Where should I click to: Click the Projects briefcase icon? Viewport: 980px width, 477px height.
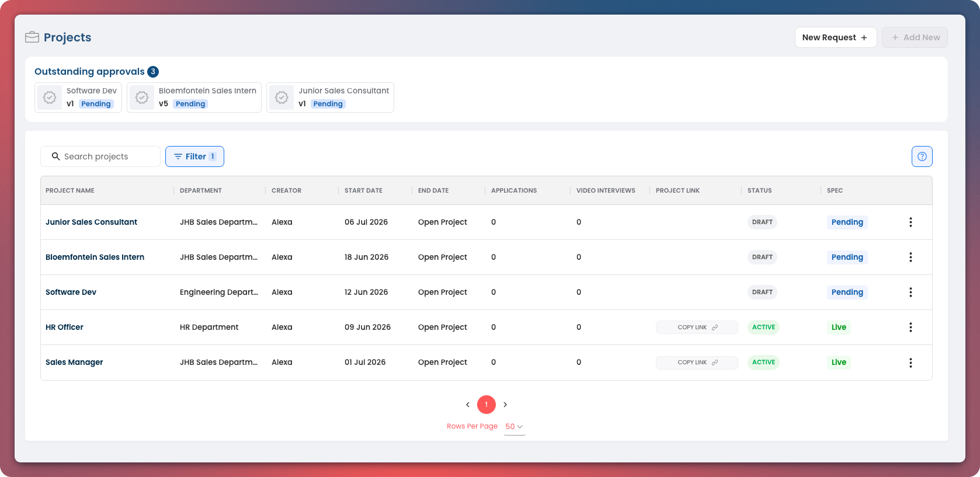pyautogui.click(x=32, y=37)
